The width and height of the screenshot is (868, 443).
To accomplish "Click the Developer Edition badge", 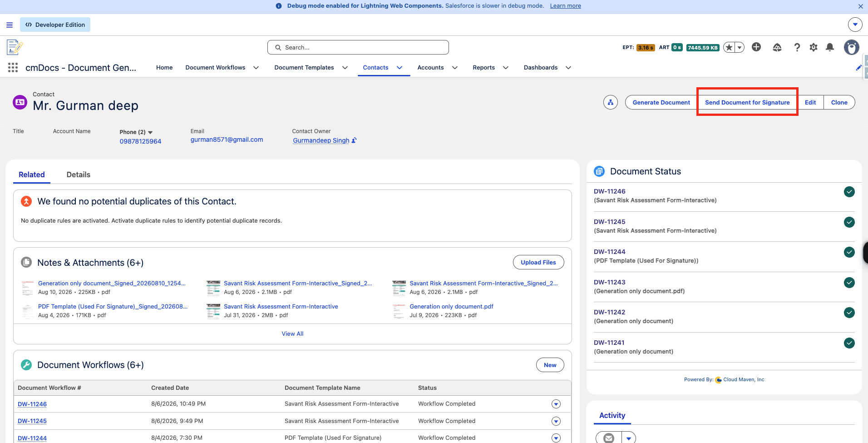I will point(55,25).
